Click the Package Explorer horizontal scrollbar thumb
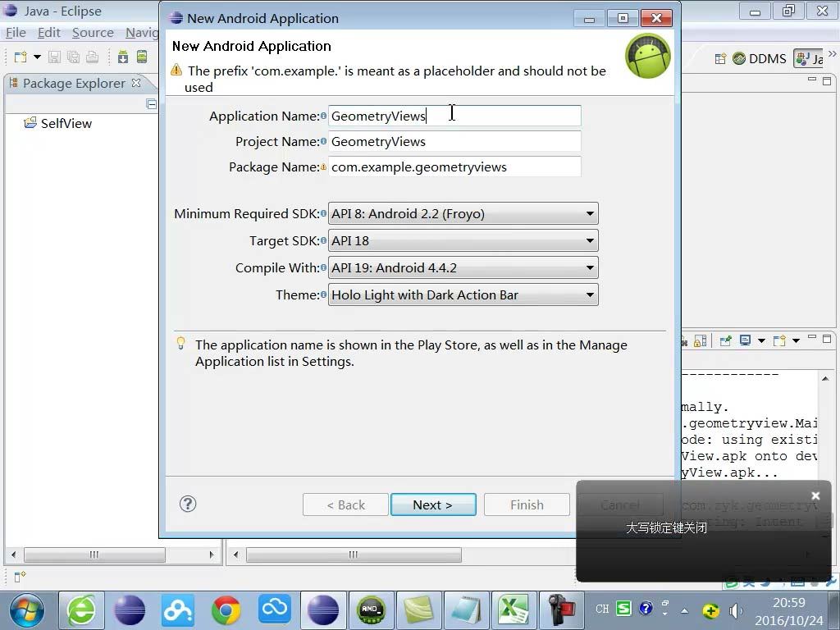This screenshot has height=630, width=840. coord(94,555)
